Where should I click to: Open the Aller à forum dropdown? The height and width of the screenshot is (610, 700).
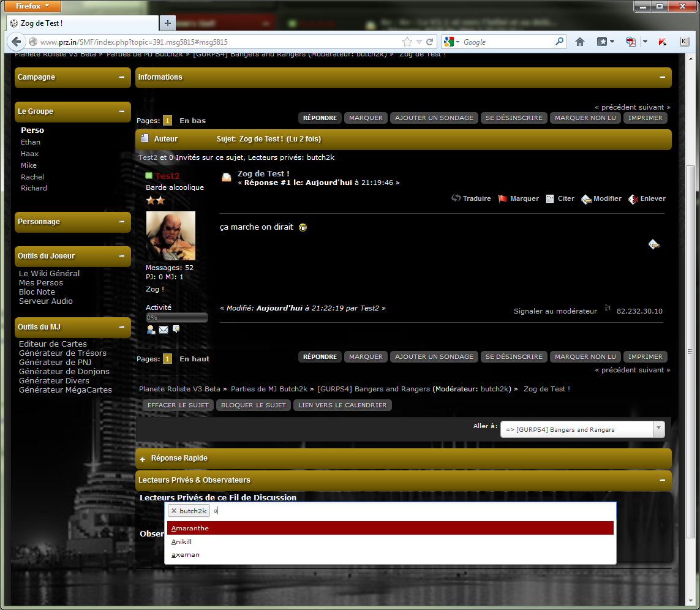(658, 429)
